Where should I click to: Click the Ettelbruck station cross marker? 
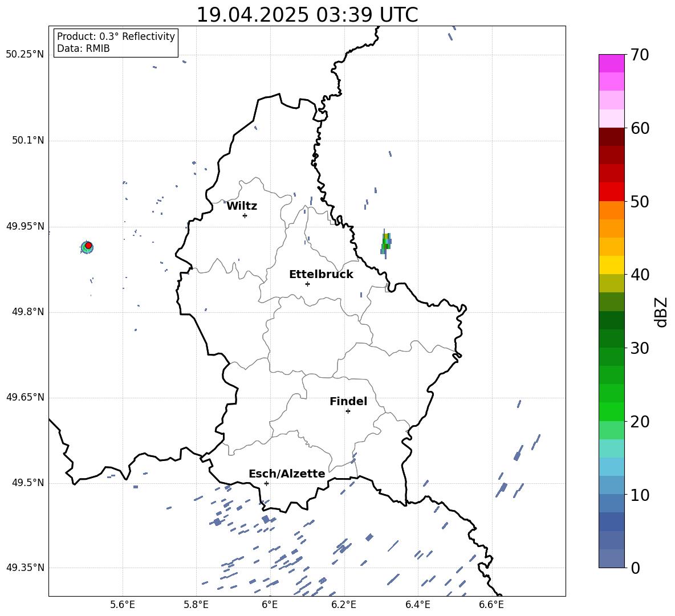coord(307,284)
